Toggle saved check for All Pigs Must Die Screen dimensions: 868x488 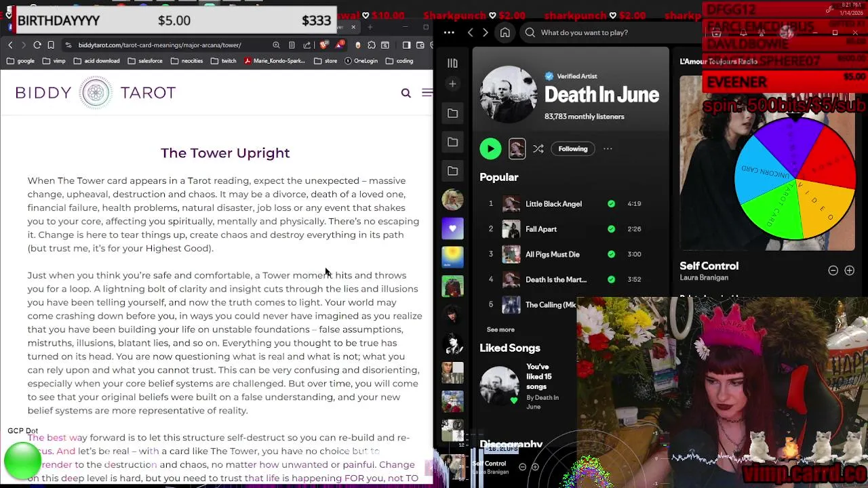(x=611, y=254)
